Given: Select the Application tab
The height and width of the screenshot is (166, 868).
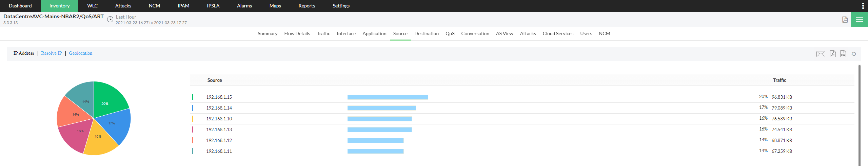Looking at the screenshot, I should point(374,33).
